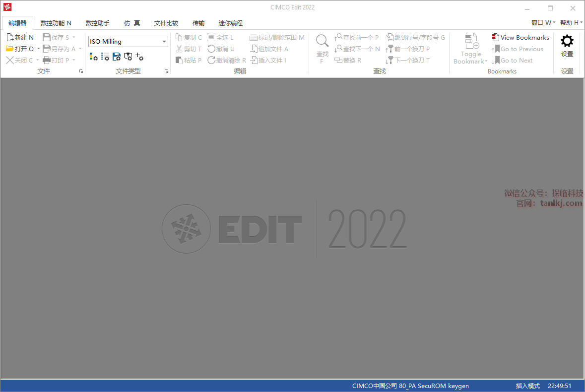Open the 窗口 W menu
Image resolution: width=585 pixels, height=392 pixels.
point(543,23)
